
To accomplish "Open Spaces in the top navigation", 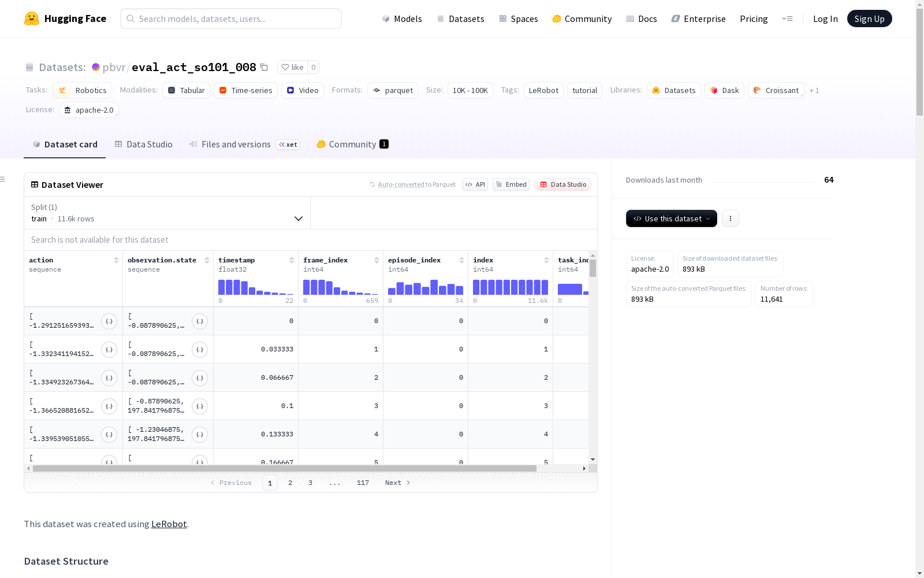I will click(x=519, y=18).
